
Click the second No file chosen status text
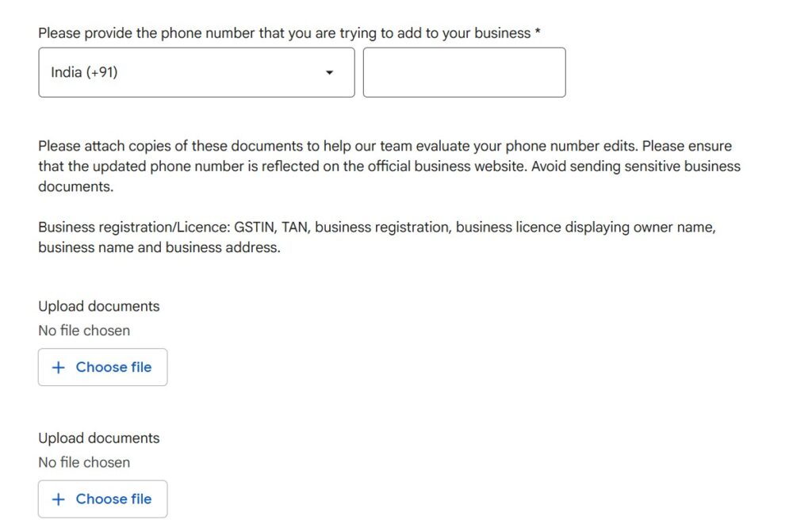pos(84,462)
